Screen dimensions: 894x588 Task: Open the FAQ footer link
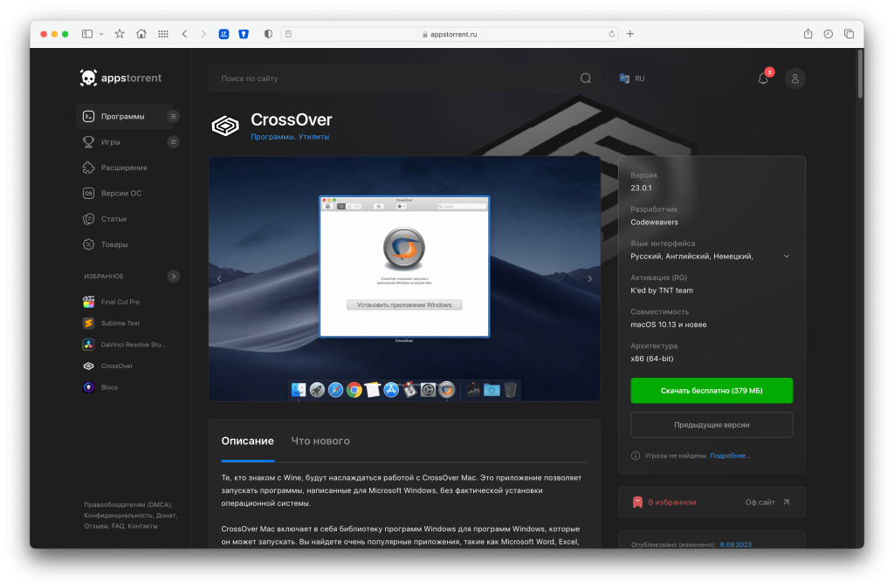[118, 526]
